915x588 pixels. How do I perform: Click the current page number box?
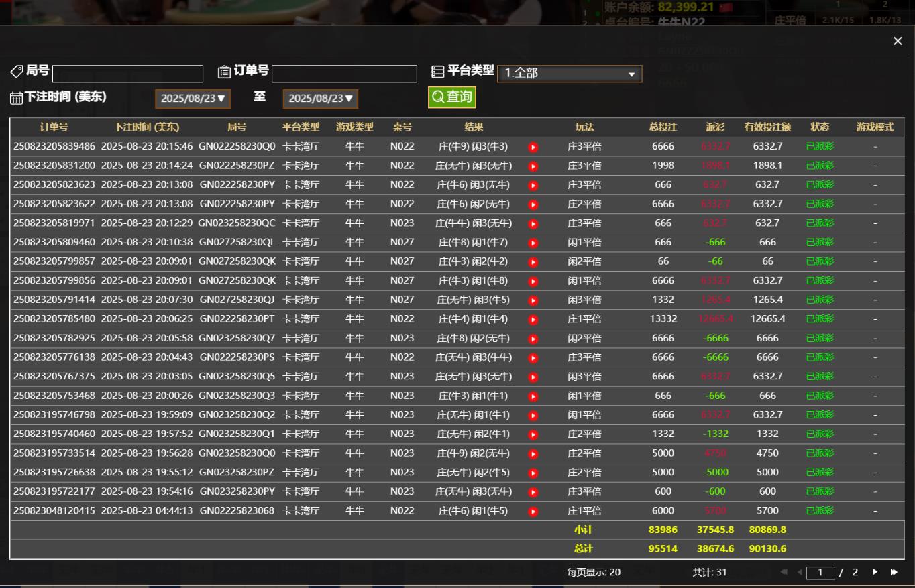pos(820,573)
